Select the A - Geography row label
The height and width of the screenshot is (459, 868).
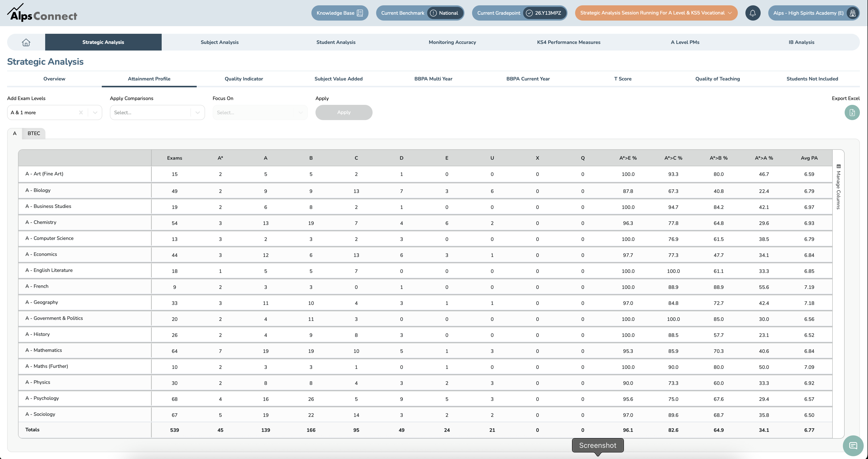click(42, 302)
